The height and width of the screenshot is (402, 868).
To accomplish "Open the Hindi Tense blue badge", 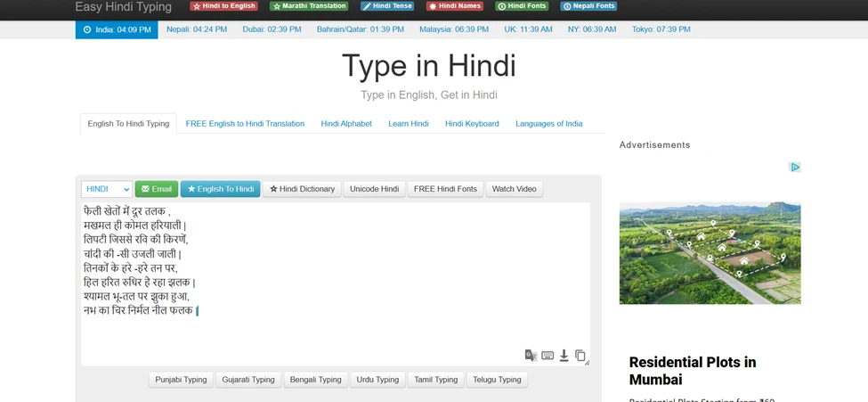I will pyautogui.click(x=387, y=6).
